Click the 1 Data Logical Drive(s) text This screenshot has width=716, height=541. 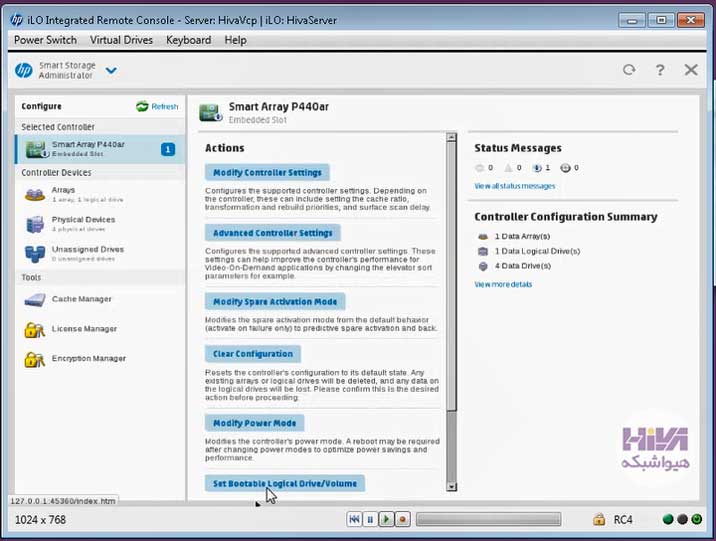tap(537, 251)
